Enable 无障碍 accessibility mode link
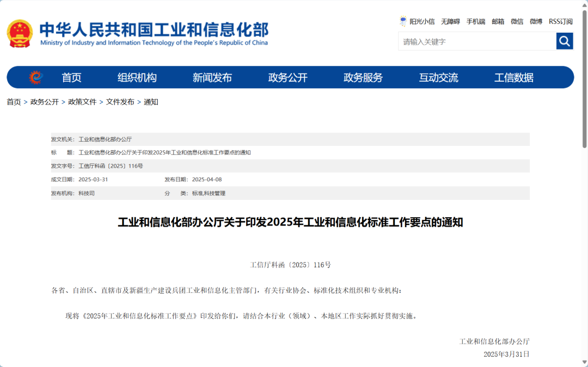The width and height of the screenshot is (588, 367). 450,22
